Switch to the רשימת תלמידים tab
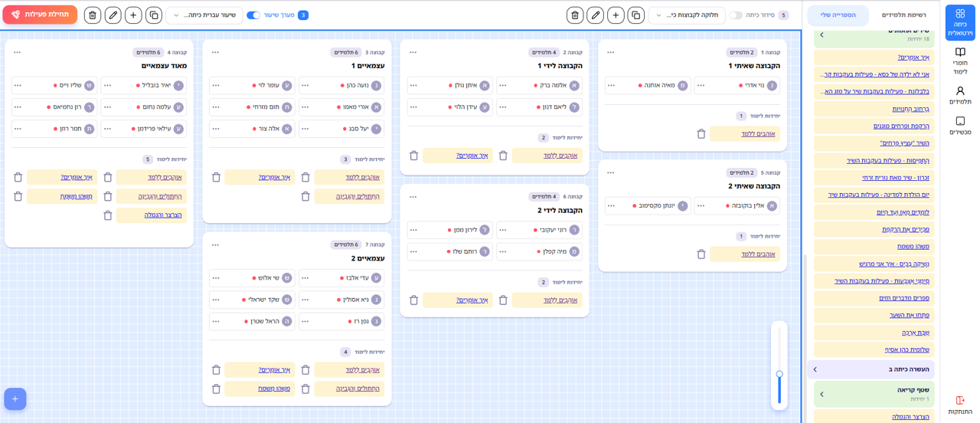980x423 pixels. point(903,15)
